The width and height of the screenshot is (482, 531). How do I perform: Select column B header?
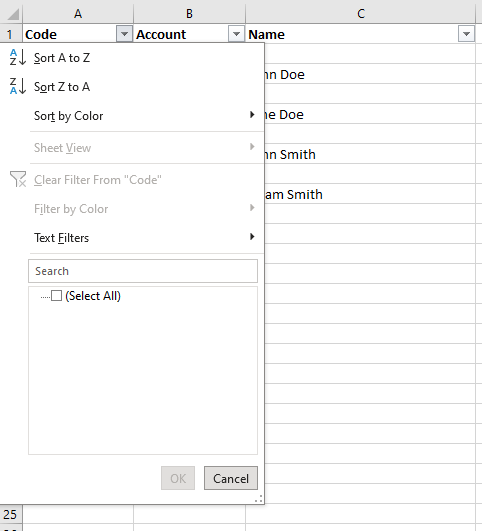point(189,14)
